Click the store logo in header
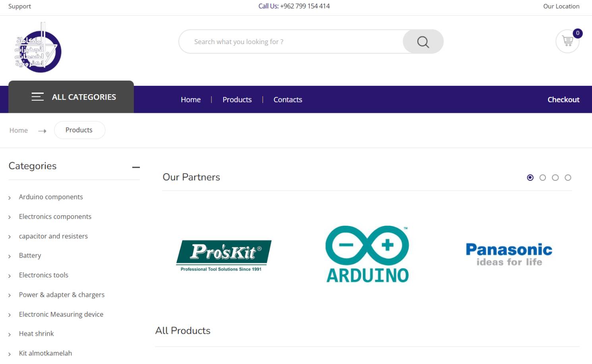The width and height of the screenshot is (592, 364). point(38,48)
